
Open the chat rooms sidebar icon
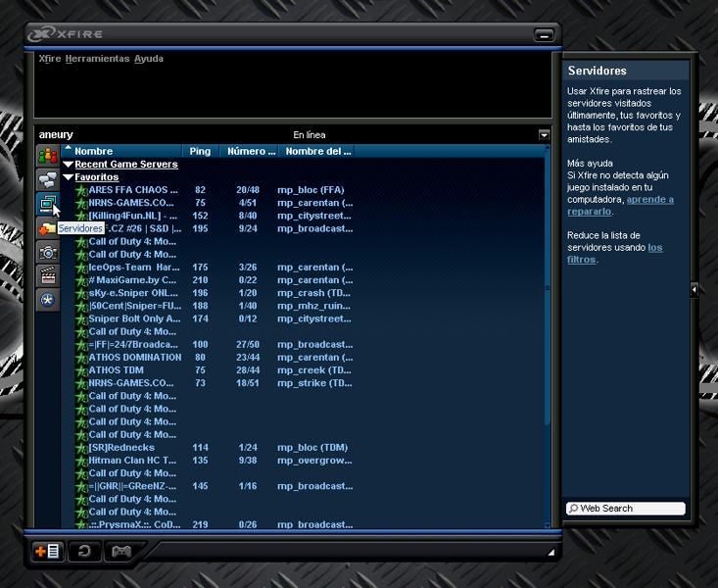tap(48, 179)
